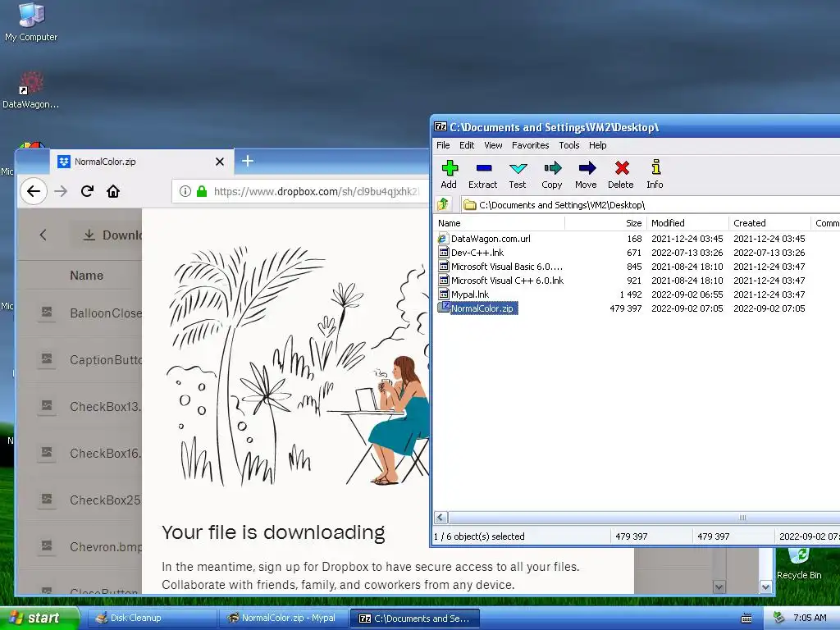Reload the Dropbox page
Image resolution: width=840 pixels, height=630 pixels.
click(x=87, y=191)
